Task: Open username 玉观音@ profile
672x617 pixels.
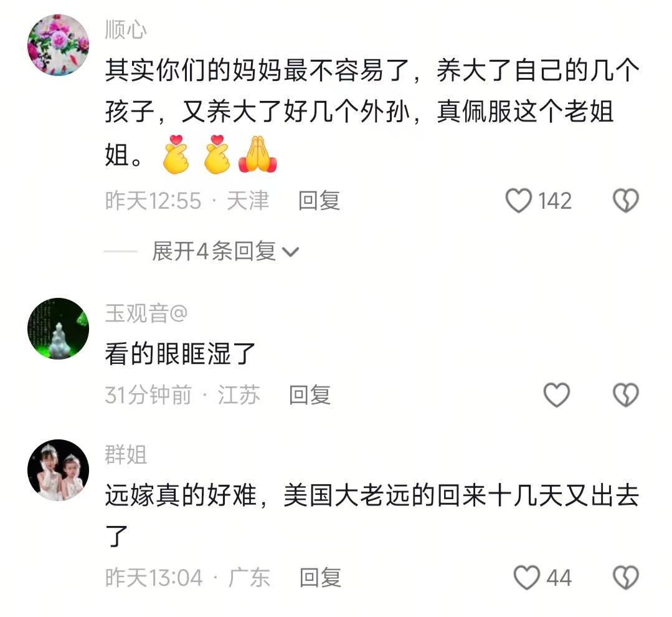Action: tap(146, 313)
